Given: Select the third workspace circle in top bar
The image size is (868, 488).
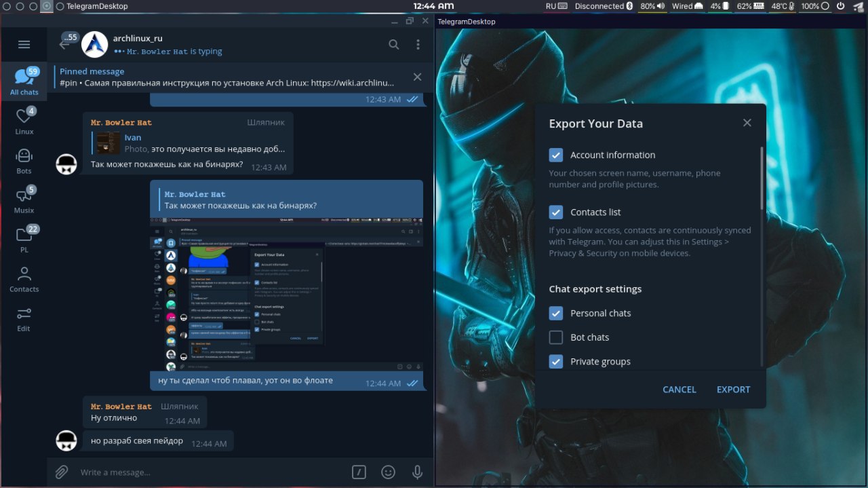Looking at the screenshot, I should tap(33, 6).
